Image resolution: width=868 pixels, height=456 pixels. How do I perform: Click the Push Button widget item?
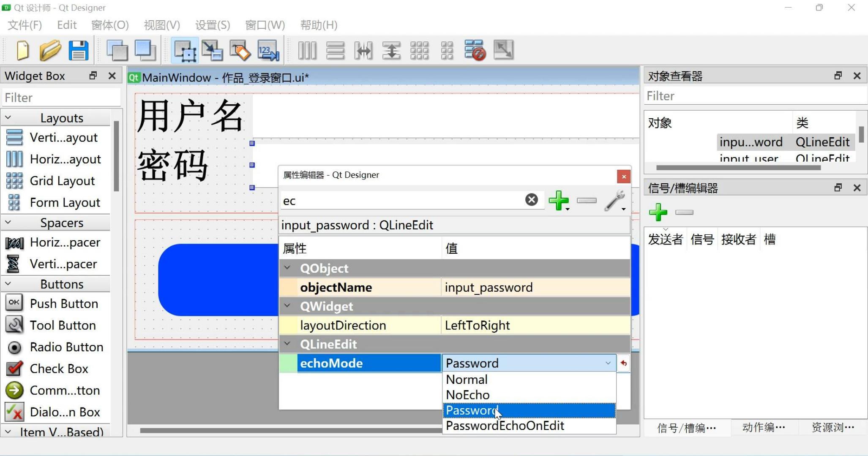(x=63, y=304)
